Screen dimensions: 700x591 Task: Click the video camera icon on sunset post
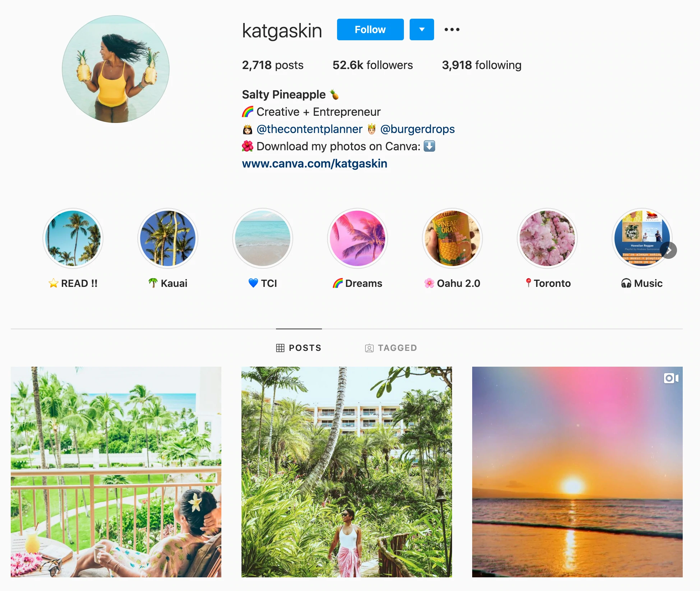click(671, 378)
